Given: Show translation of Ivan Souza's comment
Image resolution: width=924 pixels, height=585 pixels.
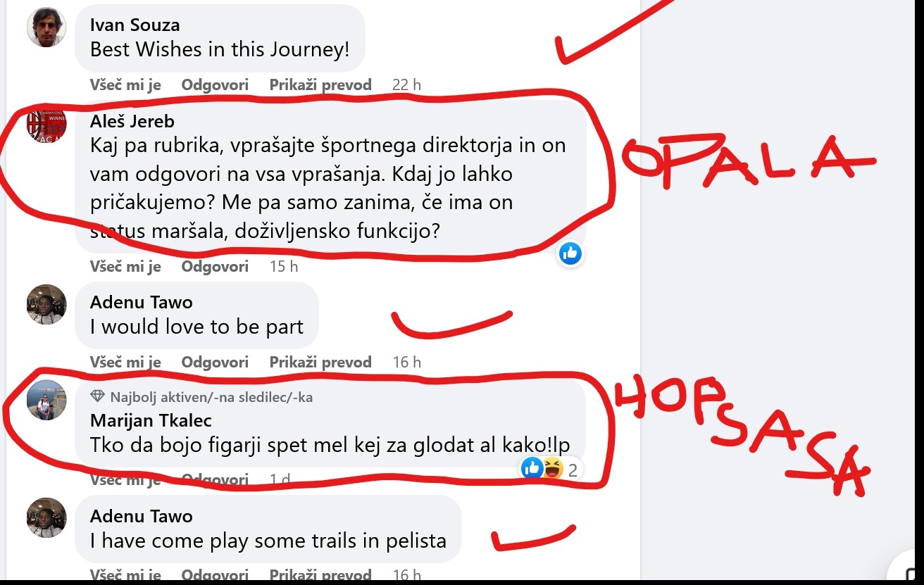Looking at the screenshot, I should (x=320, y=85).
